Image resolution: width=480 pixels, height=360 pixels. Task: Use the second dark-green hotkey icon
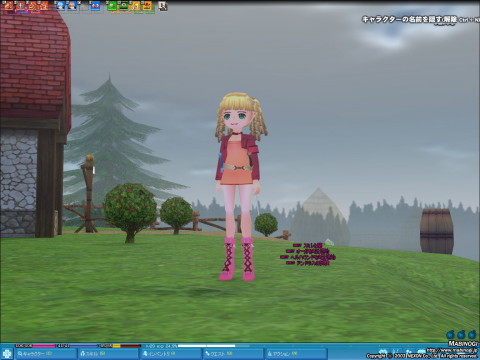pos(124,6)
